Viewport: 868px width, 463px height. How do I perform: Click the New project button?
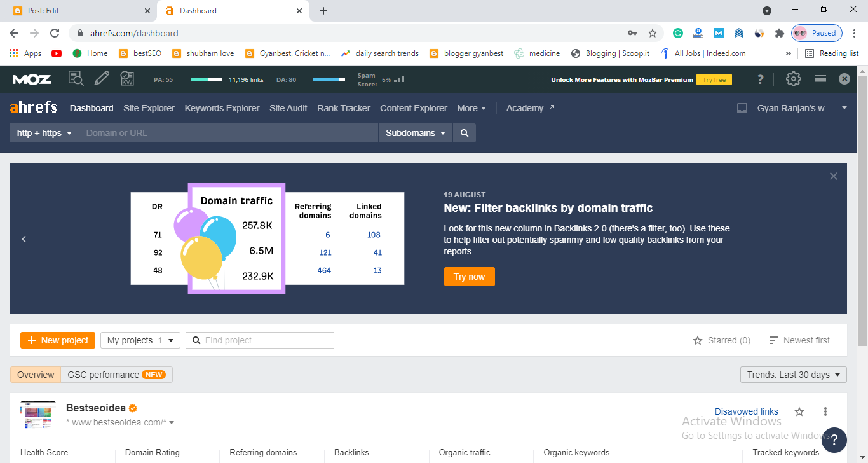(x=58, y=340)
